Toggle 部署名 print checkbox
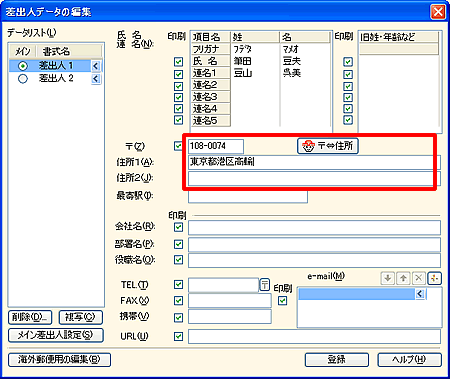 click(179, 244)
